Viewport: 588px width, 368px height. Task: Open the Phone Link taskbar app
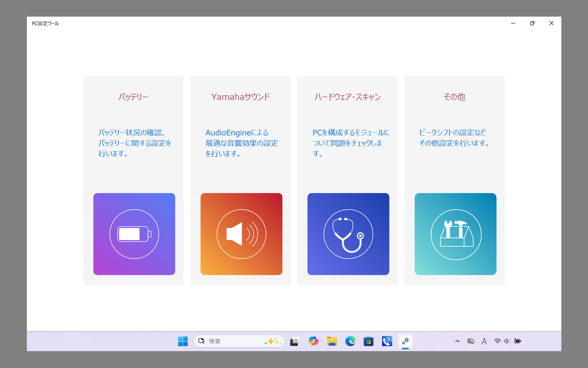[x=387, y=341]
